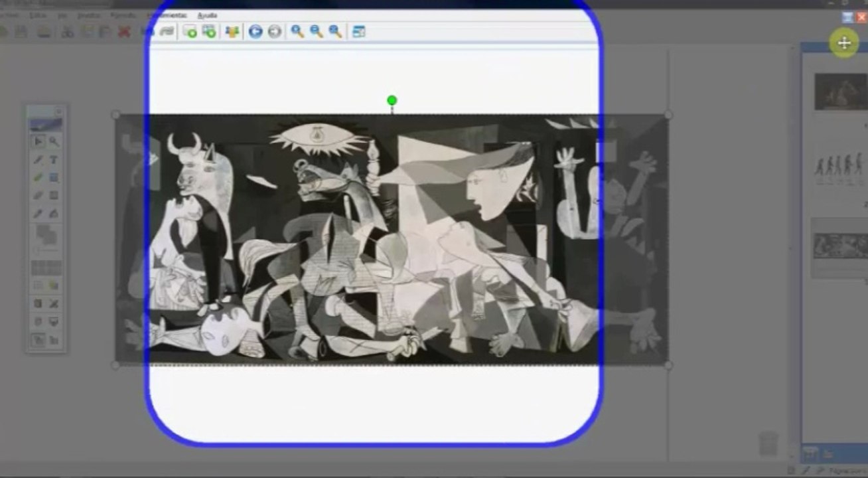Select the Guernica painting on the page
This screenshot has height=478, width=868.
click(x=392, y=239)
